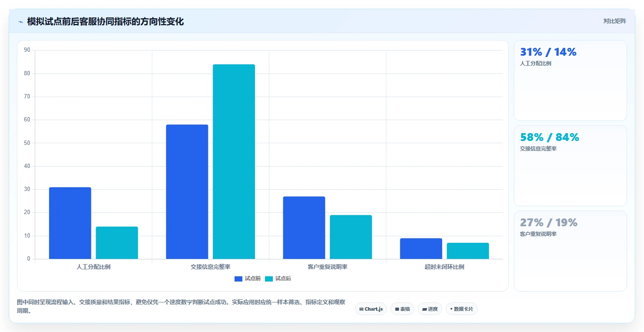This screenshot has width=644, height=332.
Task: Select the 交接信息完整率 试点前 blue bar
Action: coord(187,192)
